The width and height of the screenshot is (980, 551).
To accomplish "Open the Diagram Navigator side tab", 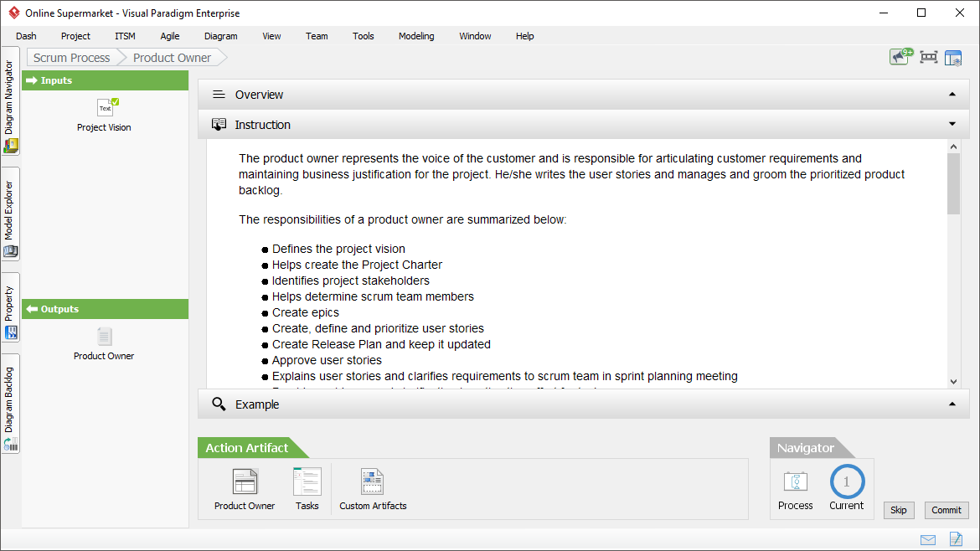I will click(10, 100).
